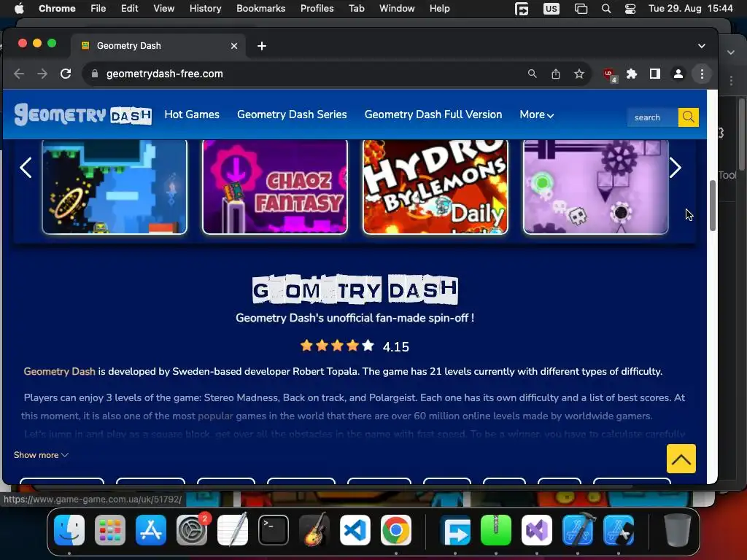Open Visual Studio Code from the Dock
747x560 pixels.
tap(355, 530)
